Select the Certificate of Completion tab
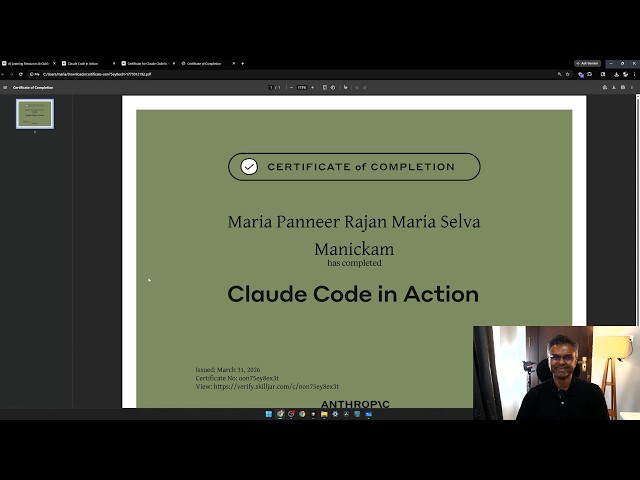Image resolution: width=640 pixels, height=480 pixels. 205,63
